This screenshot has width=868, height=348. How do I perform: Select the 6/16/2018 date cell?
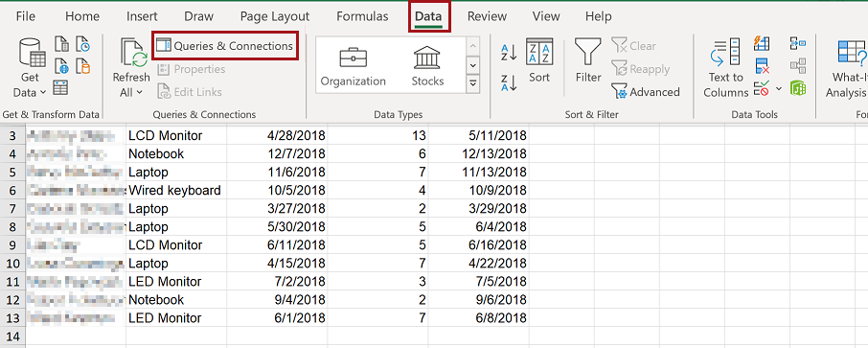[x=478, y=244]
